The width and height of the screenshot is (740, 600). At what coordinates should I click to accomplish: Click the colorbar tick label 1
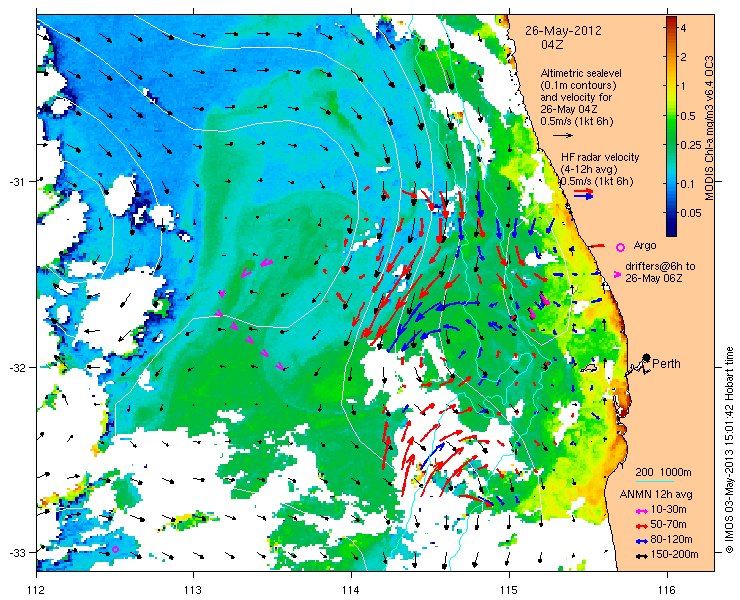point(683,85)
